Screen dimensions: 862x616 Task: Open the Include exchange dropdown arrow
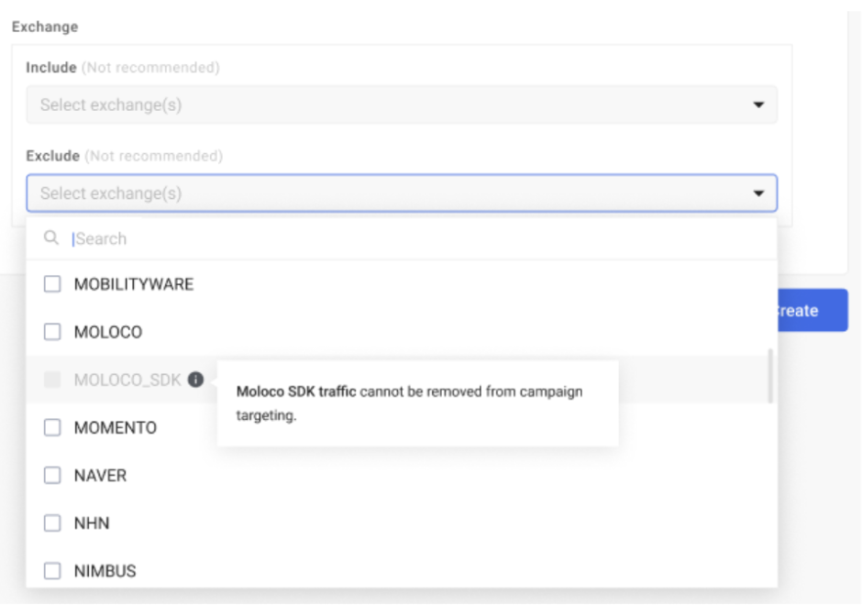coord(758,104)
